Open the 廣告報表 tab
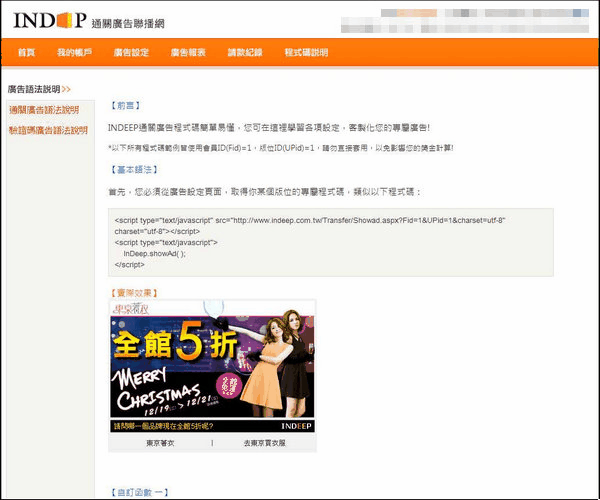The image size is (600, 500). tap(187, 52)
